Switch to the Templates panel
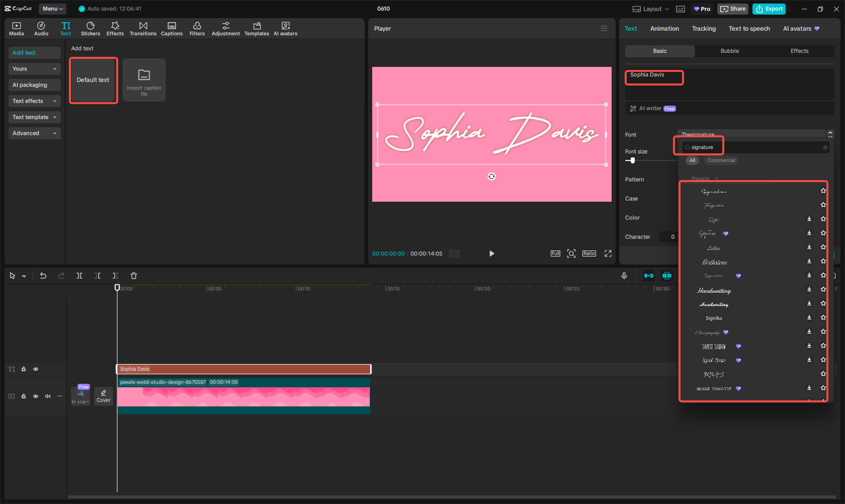Screen dimensions: 845x504 257,28
